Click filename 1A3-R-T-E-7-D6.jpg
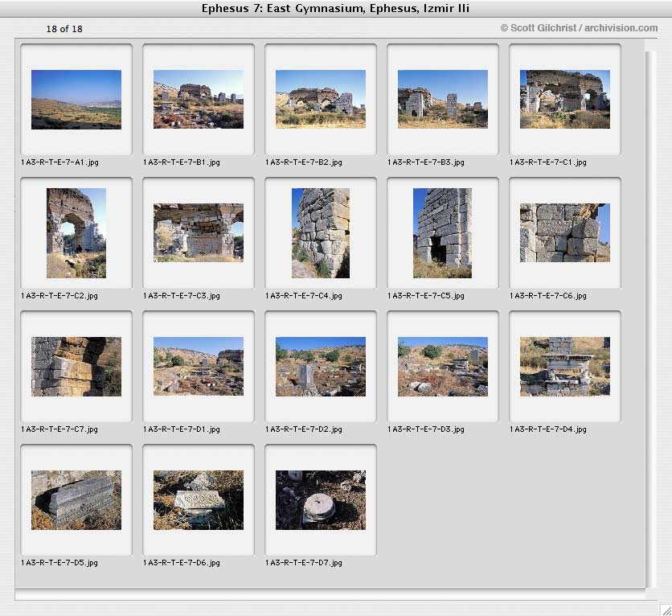Image resolution: width=672 pixels, height=616 pixels. pos(182,563)
